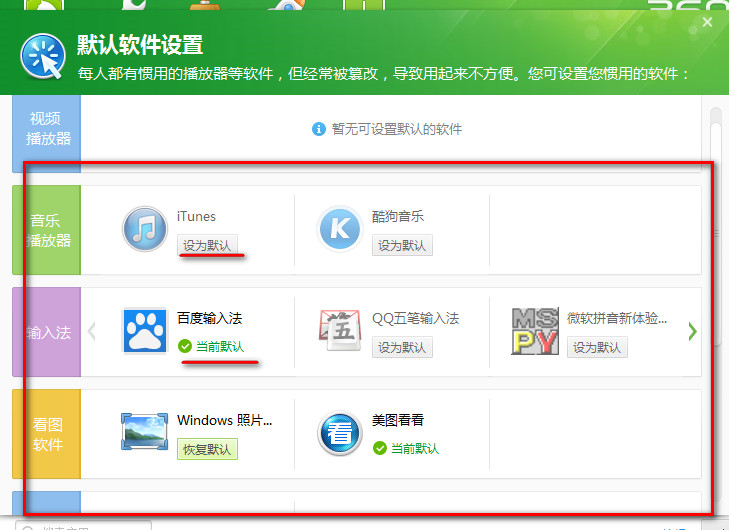729x530 pixels.
Task: Click 当前默认 status under 百度输入法
Action: [x=220, y=346]
